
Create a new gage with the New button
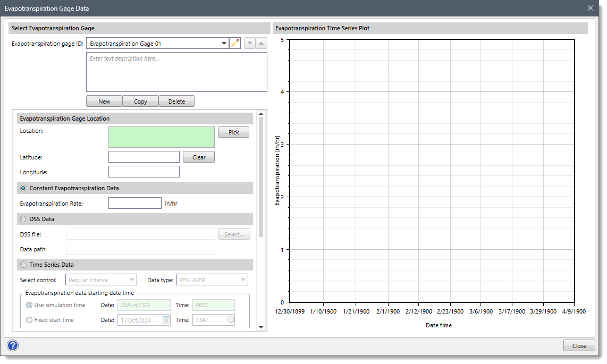click(104, 101)
